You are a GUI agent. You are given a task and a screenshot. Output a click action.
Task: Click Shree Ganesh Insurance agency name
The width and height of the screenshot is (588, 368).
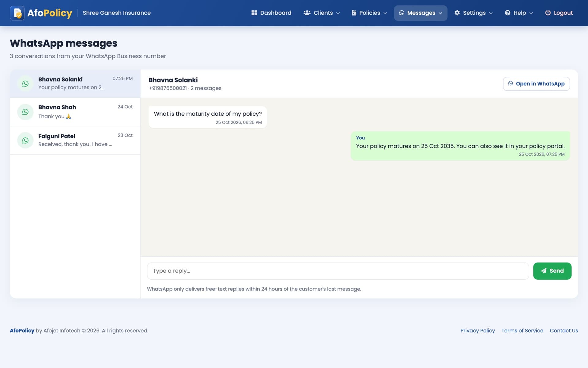[117, 13]
